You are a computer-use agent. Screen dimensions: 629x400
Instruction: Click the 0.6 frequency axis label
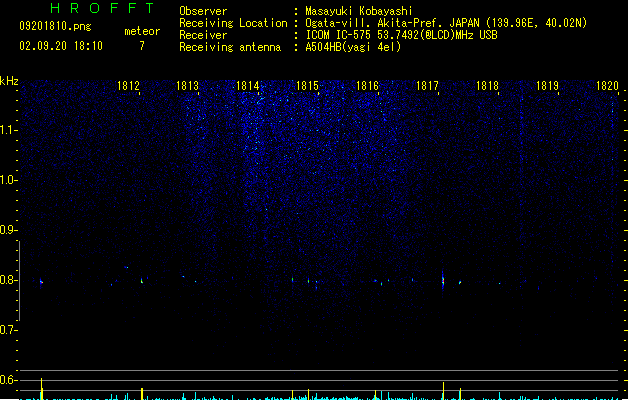coord(8,380)
